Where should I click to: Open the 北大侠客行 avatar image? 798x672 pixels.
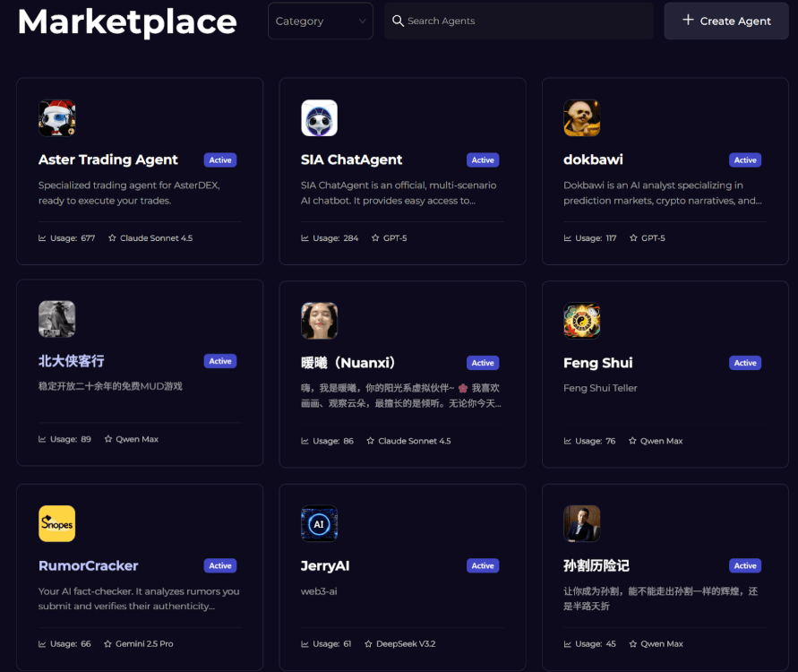coord(57,319)
